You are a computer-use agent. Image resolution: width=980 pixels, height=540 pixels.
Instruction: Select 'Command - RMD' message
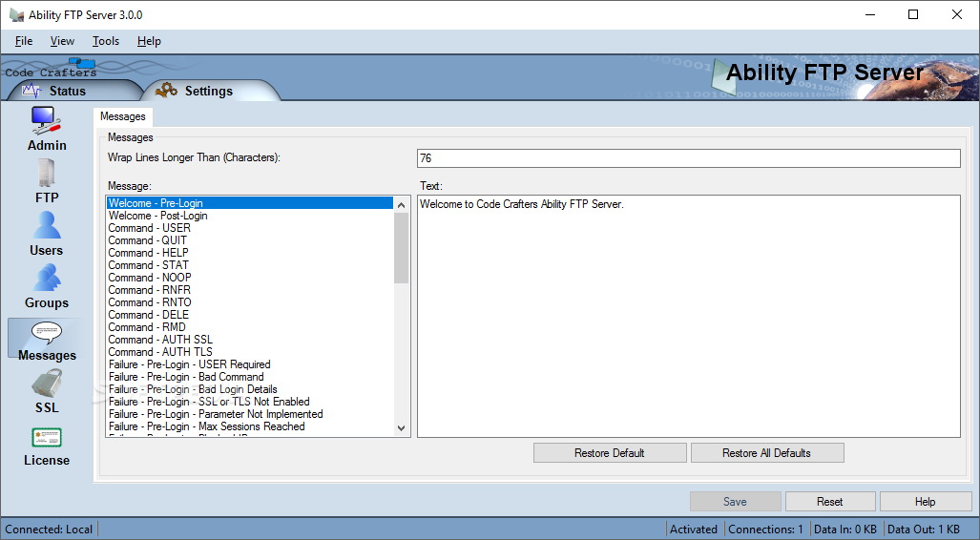250,327
